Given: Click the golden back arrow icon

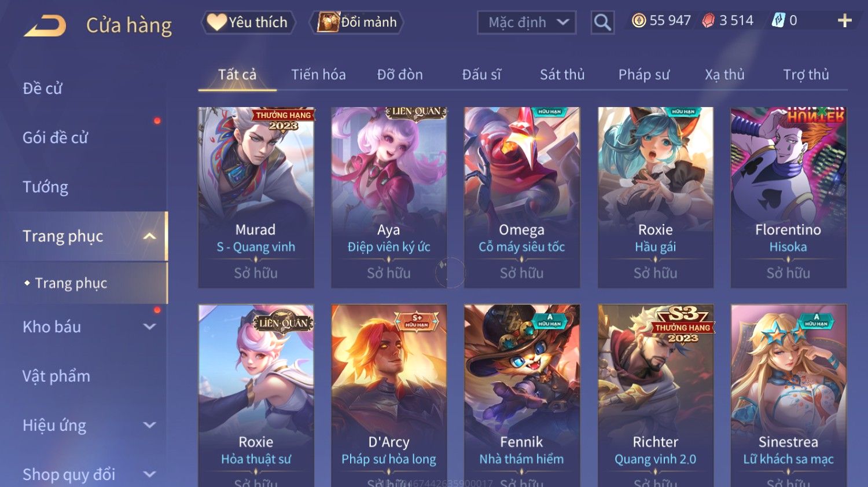Looking at the screenshot, I should (45, 26).
